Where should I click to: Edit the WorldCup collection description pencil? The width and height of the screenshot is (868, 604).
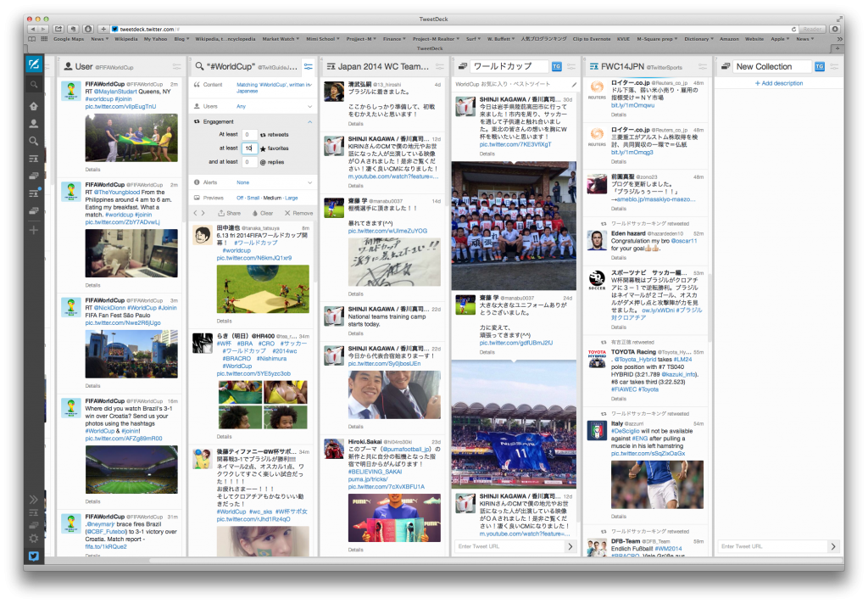[x=574, y=85]
